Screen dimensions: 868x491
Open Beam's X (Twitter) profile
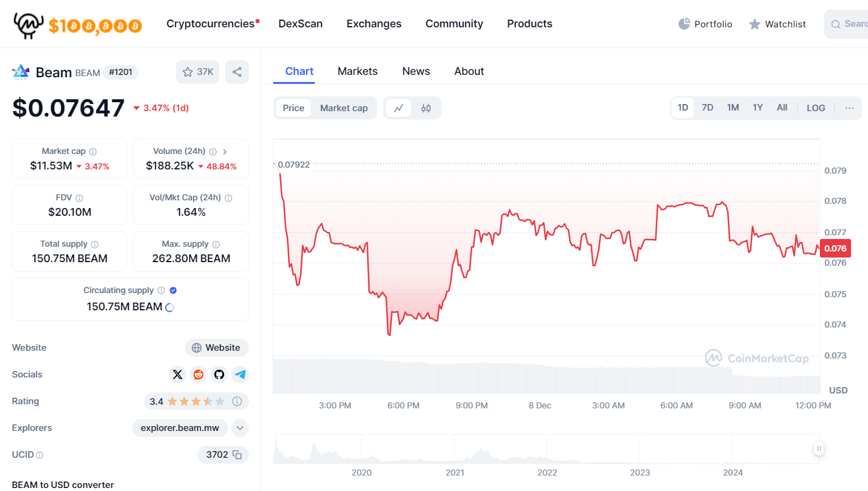[178, 374]
